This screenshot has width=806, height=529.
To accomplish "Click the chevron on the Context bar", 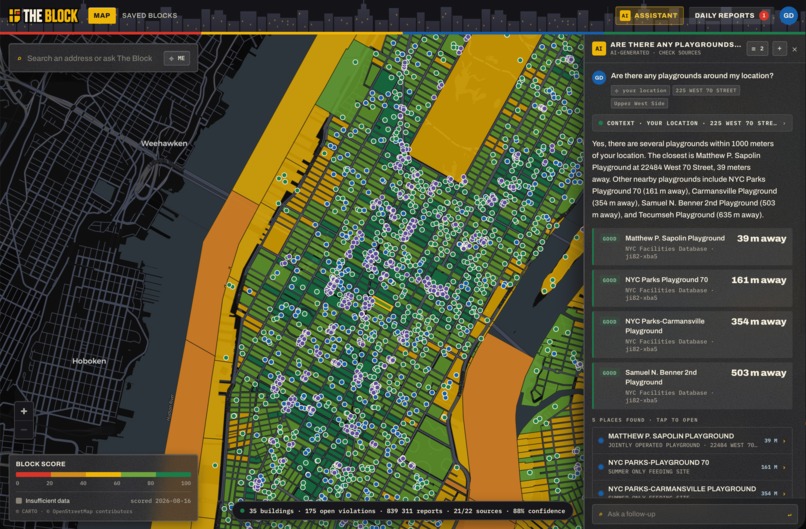I will click(x=784, y=123).
